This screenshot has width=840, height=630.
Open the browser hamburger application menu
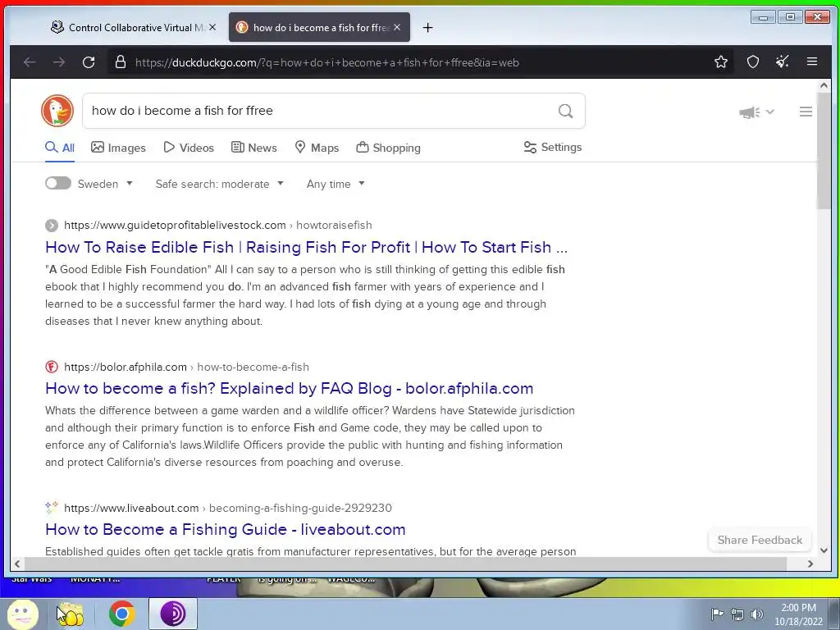tap(812, 62)
